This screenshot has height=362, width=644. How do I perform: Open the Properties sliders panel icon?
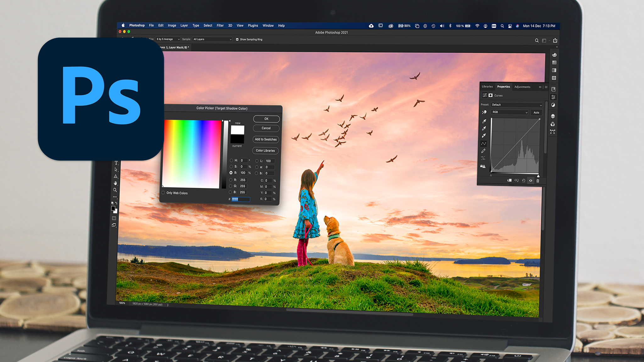click(x=553, y=97)
